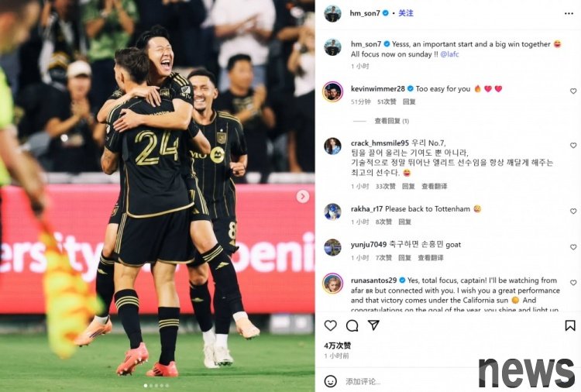Open the three-dot more options menu
Image resolution: width=581 pixels, height=392 pixels.
tap(569, 13)
